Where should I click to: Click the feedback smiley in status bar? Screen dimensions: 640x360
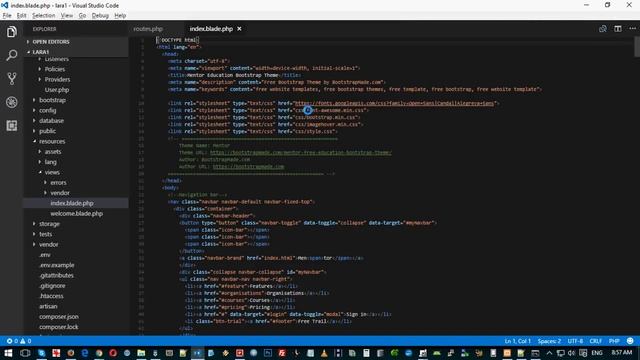(630, 341)
